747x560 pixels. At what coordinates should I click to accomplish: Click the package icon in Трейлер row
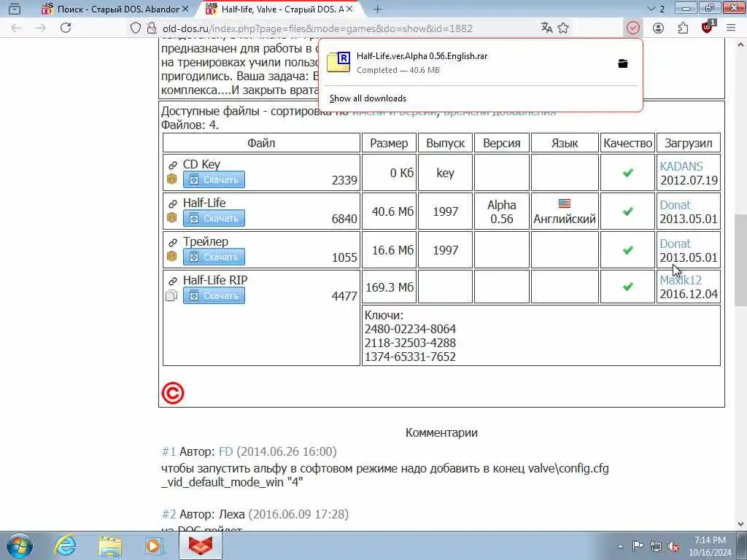click(x=172, y=256)
